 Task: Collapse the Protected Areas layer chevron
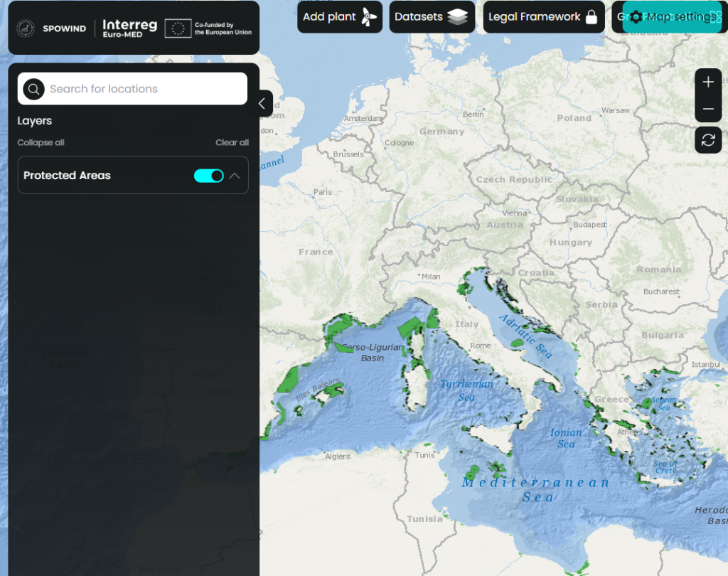[234, 176]
